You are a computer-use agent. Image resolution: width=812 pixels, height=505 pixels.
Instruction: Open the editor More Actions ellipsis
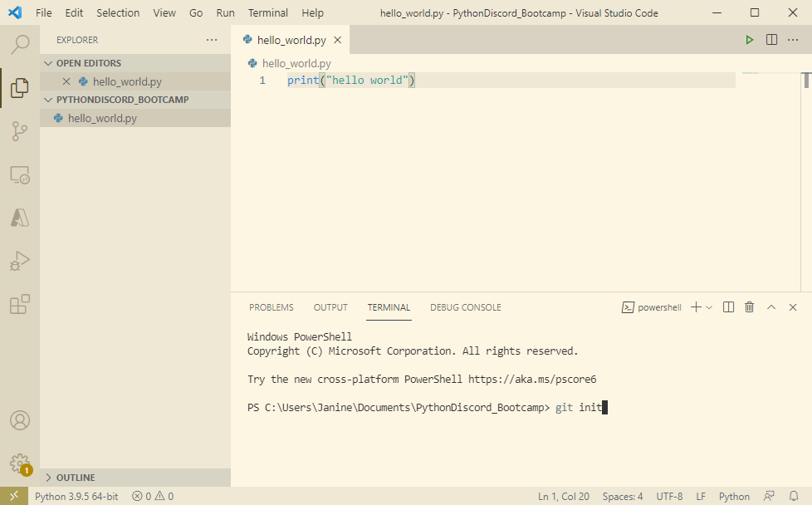click(x=793, y=40)
